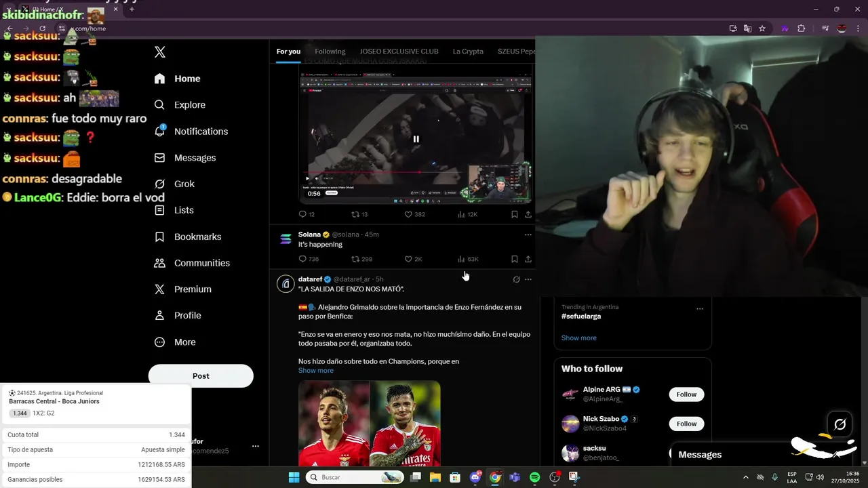868x488 pixels.
Task: Expand dataref post with Show more
Action: (x=316, y=371)
